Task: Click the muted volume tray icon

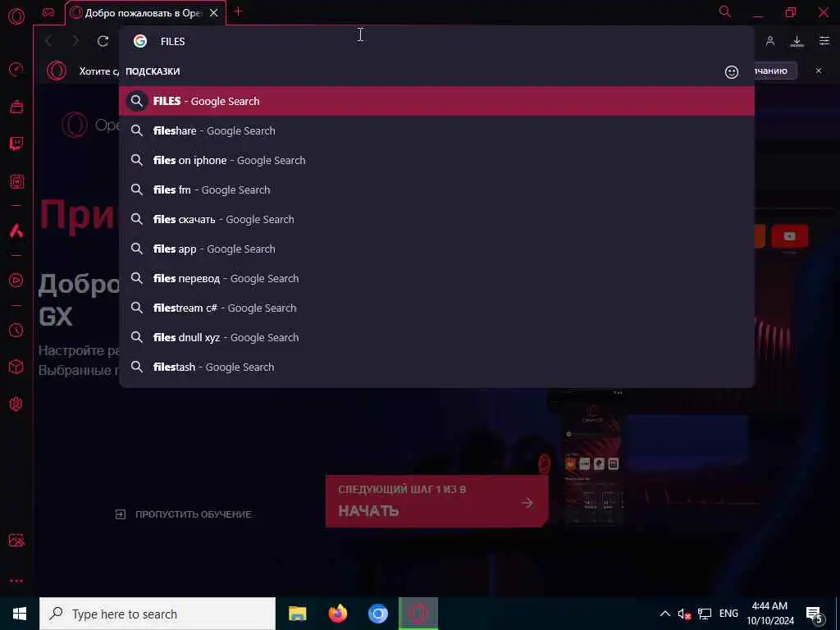Action: point(684,614)
